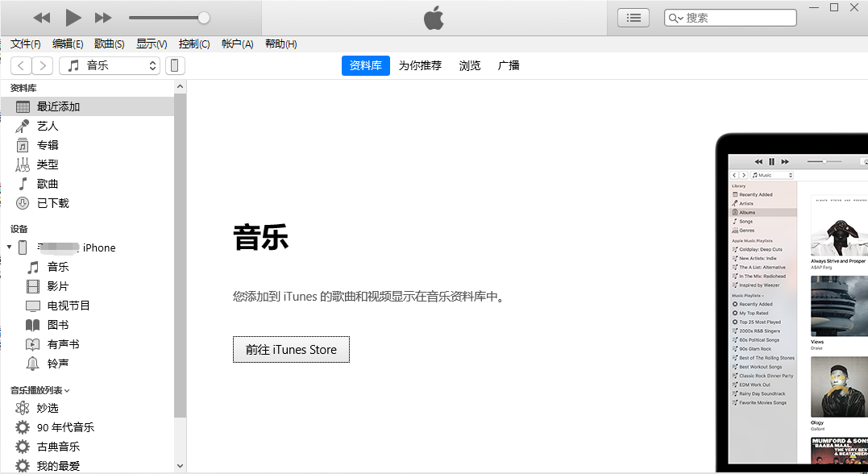Open the 文件(F) menu
The width and height of the screenshot is (868, 474).
(x=26, y=44)
